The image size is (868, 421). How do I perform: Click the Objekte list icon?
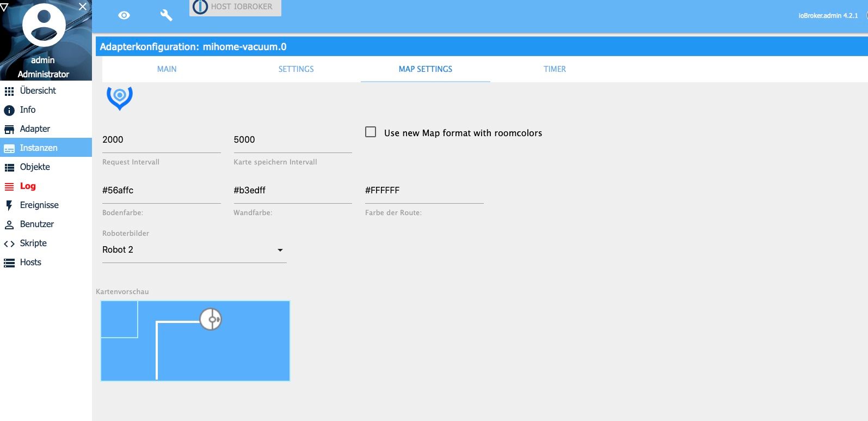tap(9, 167)
